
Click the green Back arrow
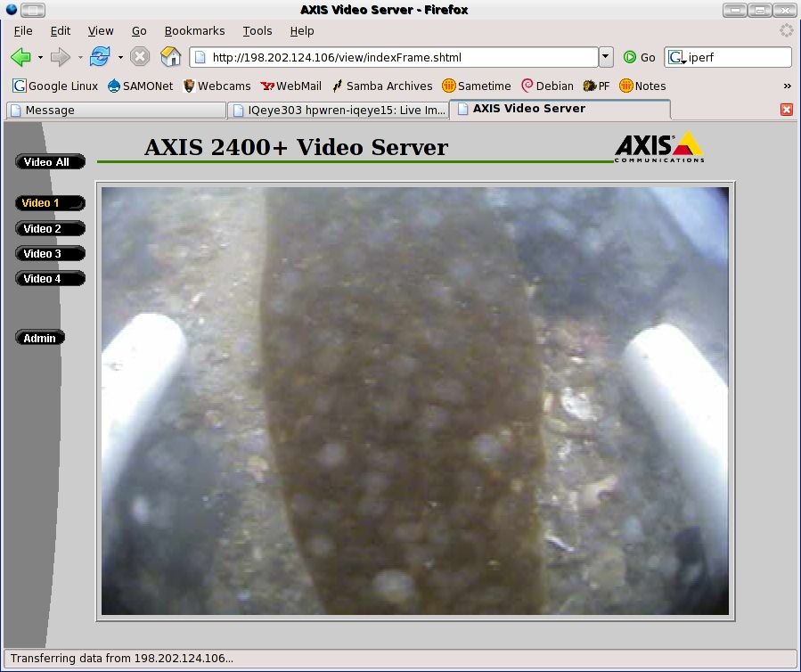pyautogui.click(x=21, y=57)
